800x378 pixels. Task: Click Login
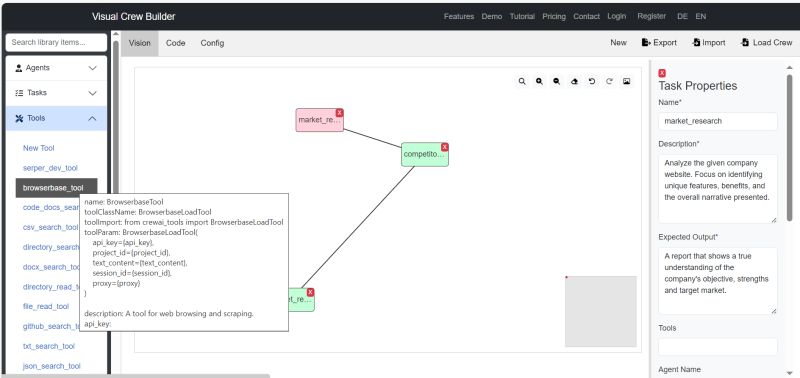[616, 16]
